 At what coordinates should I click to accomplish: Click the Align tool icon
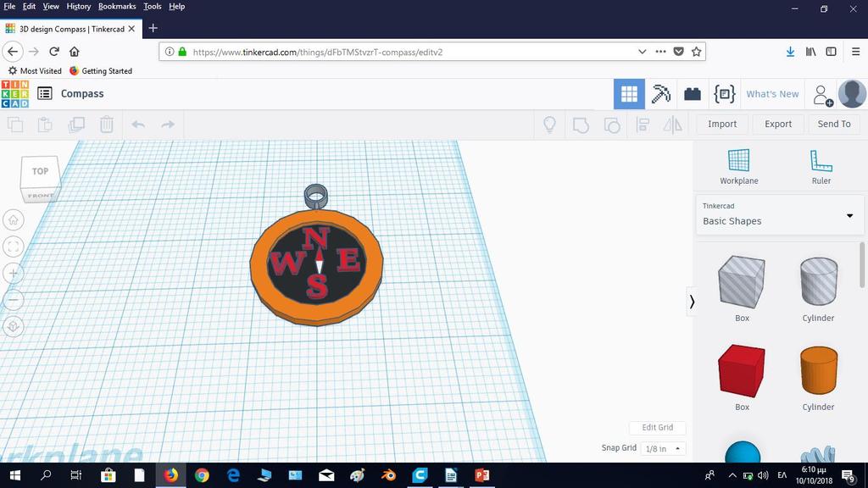coord(643,125)
